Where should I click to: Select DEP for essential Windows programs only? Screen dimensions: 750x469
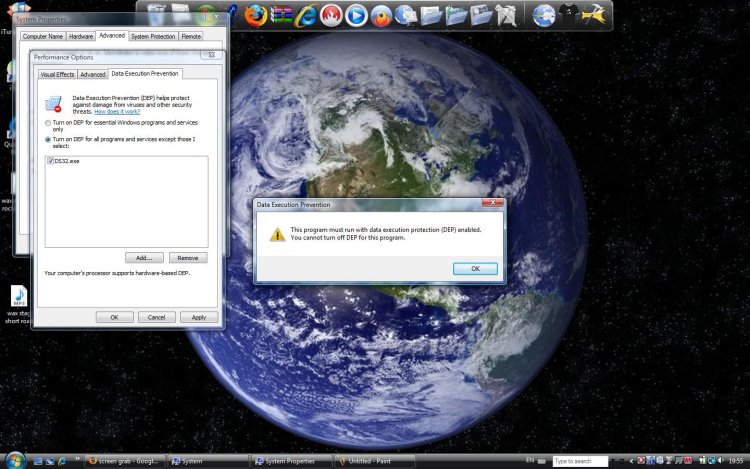click(x=48, y=122)
